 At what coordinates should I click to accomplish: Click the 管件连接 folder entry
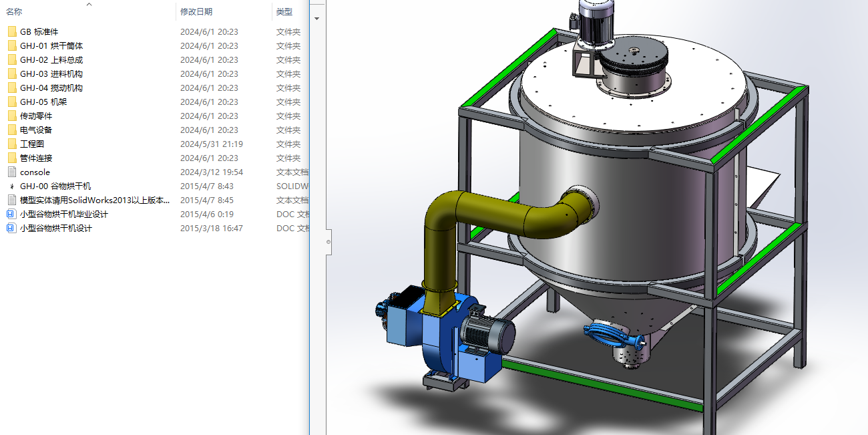36,158
